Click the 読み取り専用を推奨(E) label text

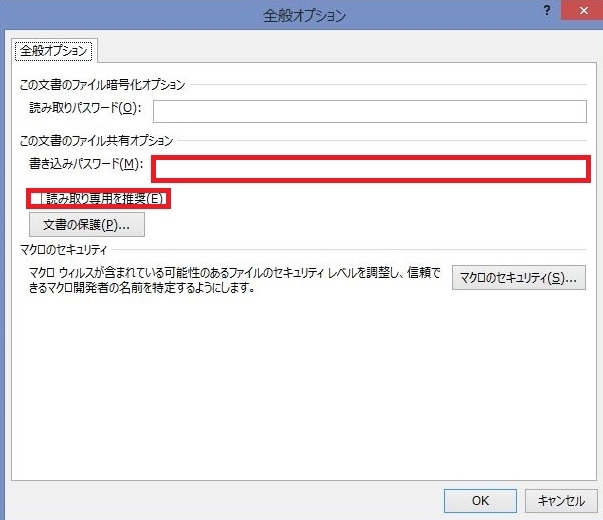(x=105, y=199)
